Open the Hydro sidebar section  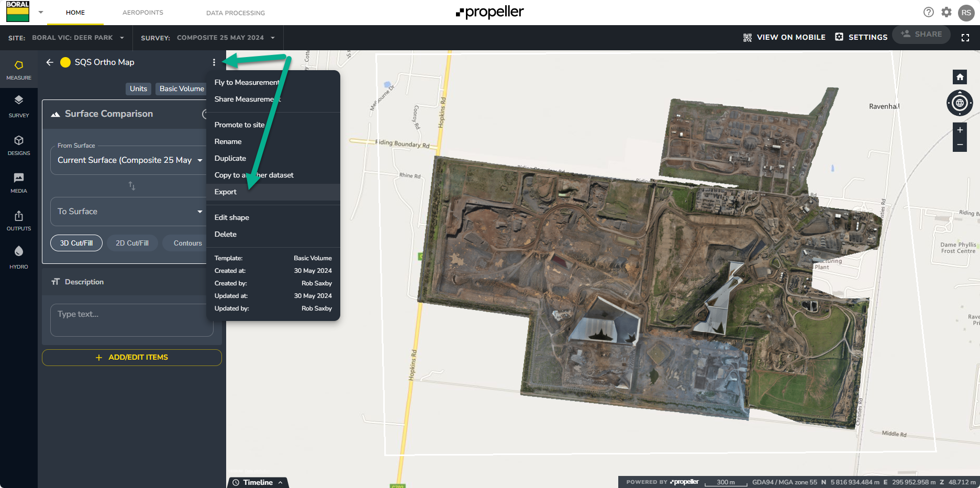pyautogui.click(x=19, y=258)
